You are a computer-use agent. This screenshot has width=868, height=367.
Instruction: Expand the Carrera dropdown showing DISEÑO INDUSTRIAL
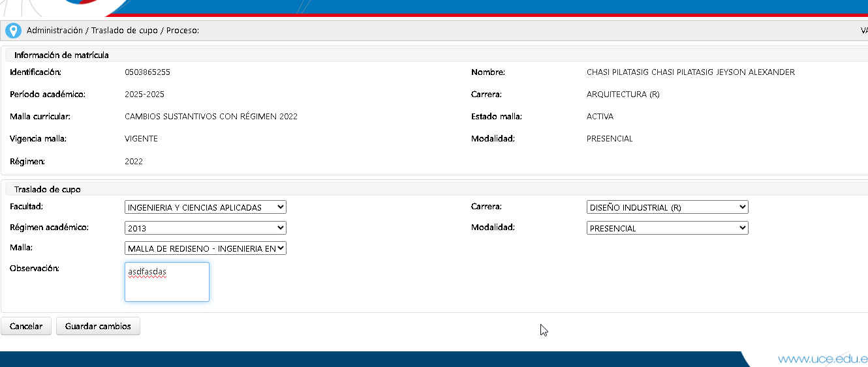tap(667, 207)
